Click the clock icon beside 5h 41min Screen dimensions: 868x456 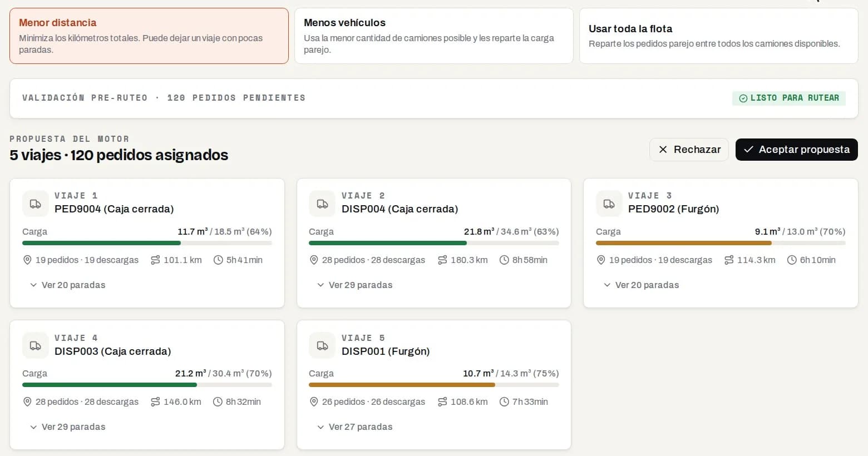(218, 260)
